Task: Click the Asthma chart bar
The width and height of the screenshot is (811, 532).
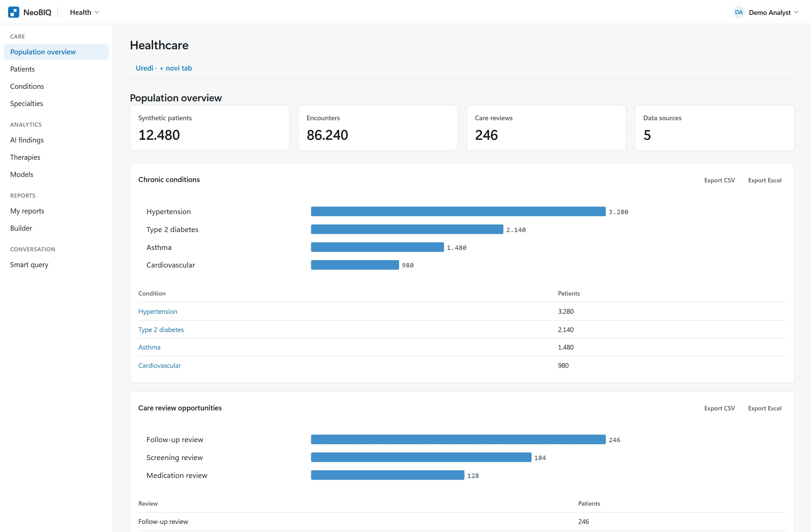Action: pyautogui.click(x=377, y=247)
